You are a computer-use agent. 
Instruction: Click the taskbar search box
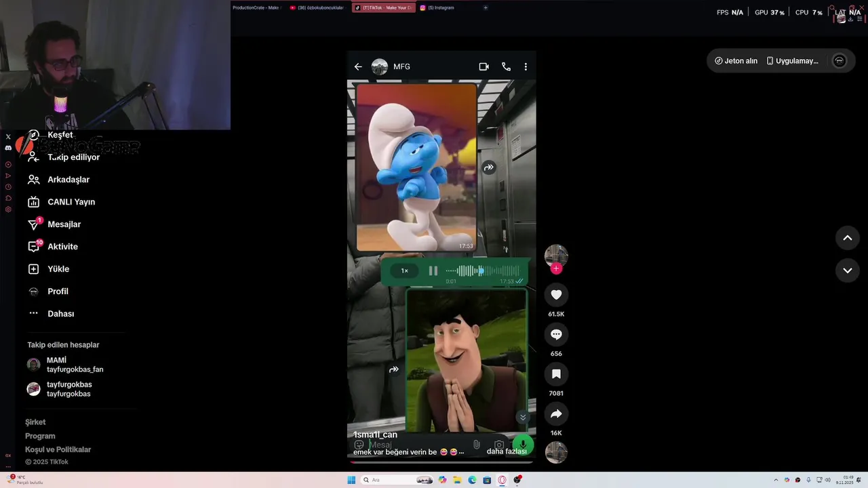pyautogui.click(x=398, y=480)
